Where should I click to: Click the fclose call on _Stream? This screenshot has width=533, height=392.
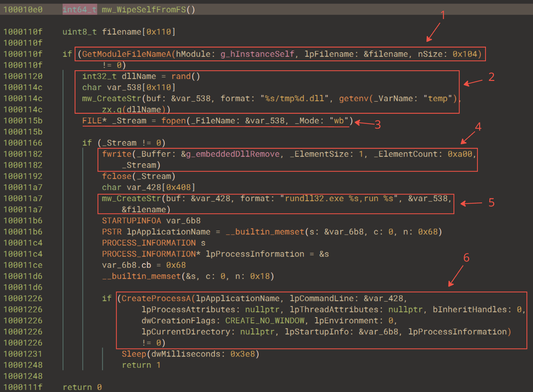point(116,176)
